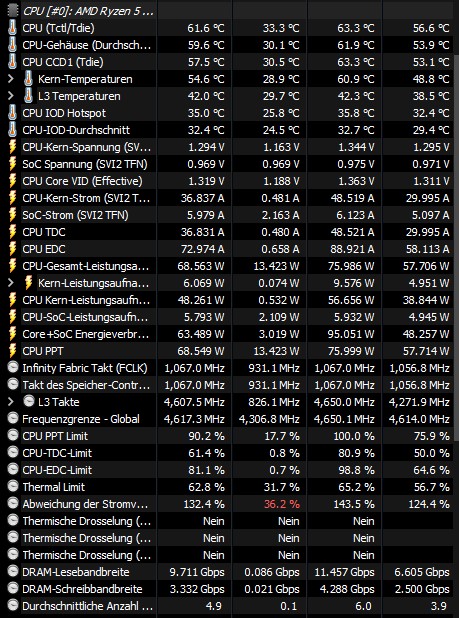Select the Thermal Limit label
Screen dimensions: 459x618
coord(54,487)
